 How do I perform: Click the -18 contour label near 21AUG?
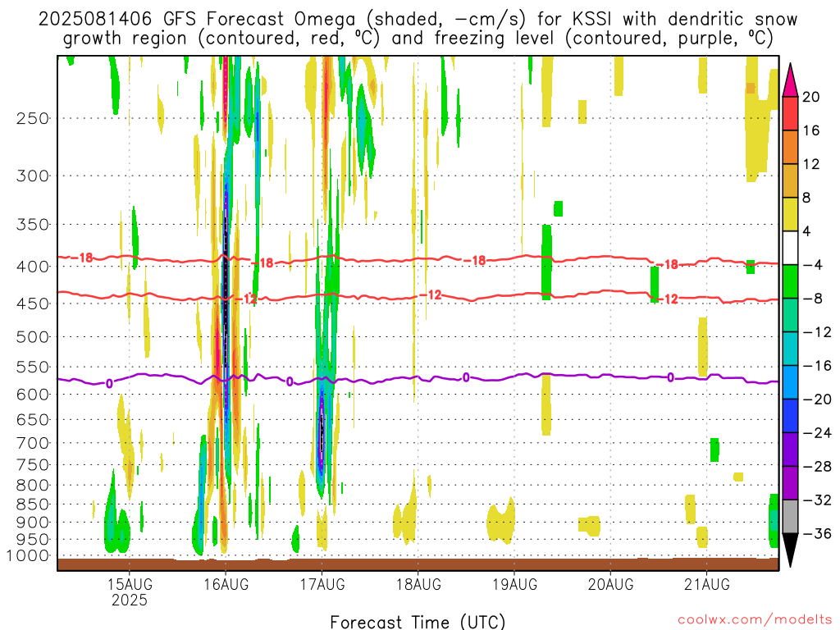click(x=668, y=265)
